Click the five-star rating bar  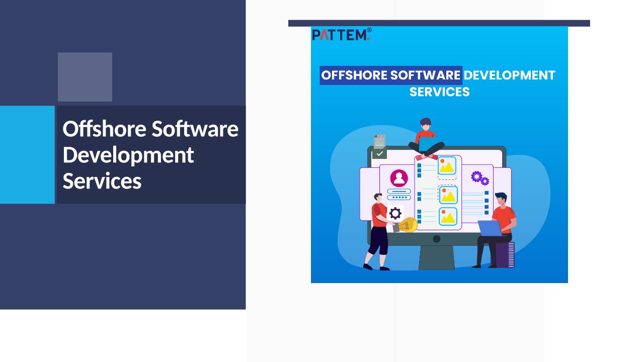399,198
